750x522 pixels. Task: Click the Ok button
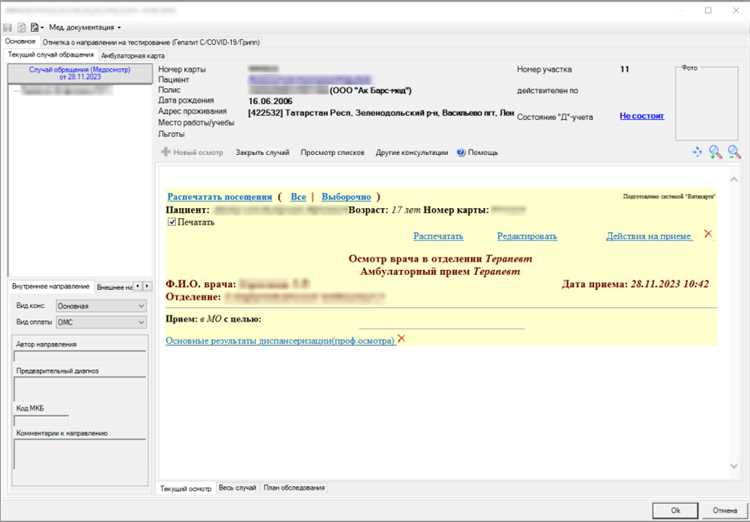[675, 510]
